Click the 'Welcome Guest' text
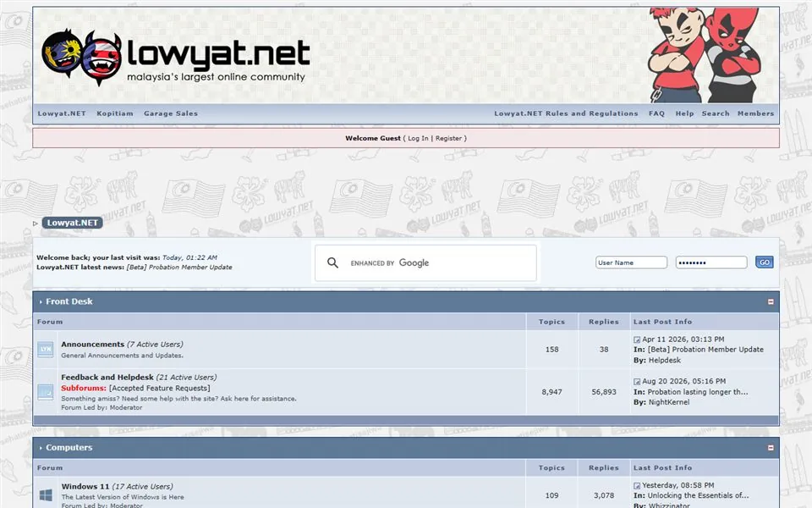Viewport: 812px width, 508px height. pyautogui.click(x=373, y=138)
